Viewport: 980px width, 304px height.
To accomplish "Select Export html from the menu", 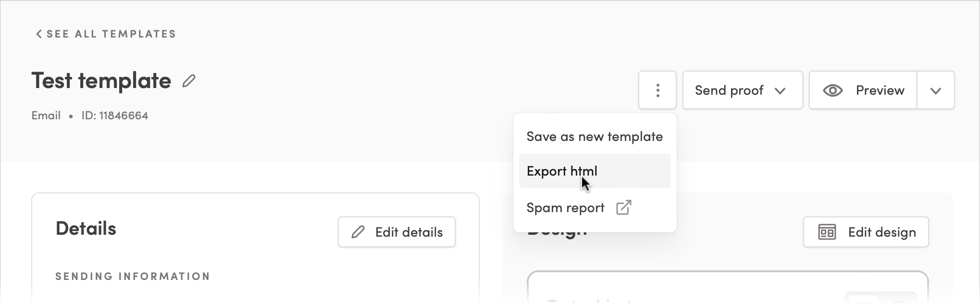I will pos(562,171).
